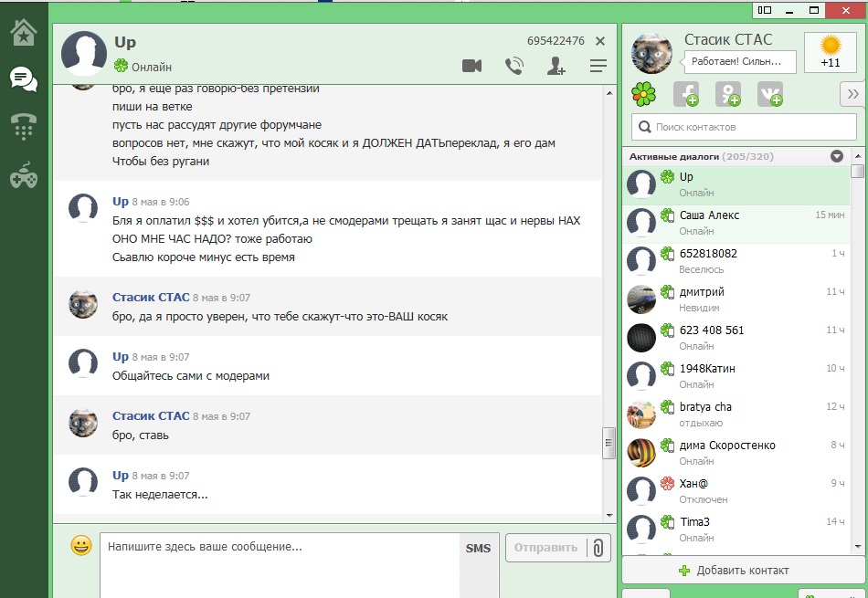Screen dimensions: 868x598
Task: Click Стасик СТАС name on 'бро, ставь'
Action: pos(151,415)
